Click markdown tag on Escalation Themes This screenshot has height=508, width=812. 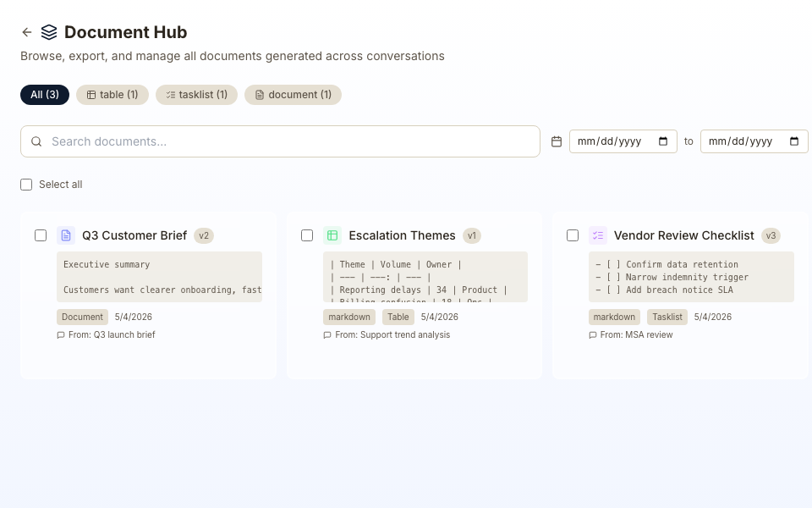click(349, 317)
